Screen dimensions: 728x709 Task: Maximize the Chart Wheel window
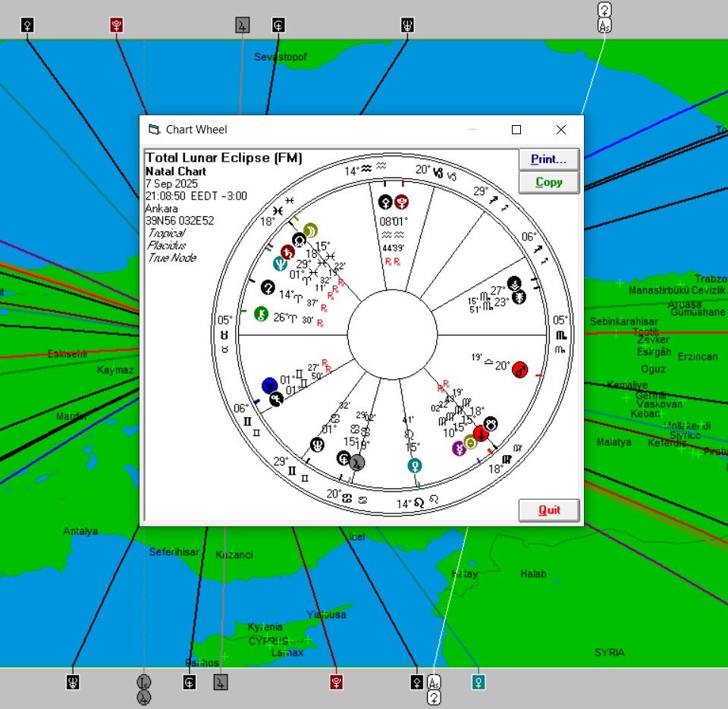516,130
